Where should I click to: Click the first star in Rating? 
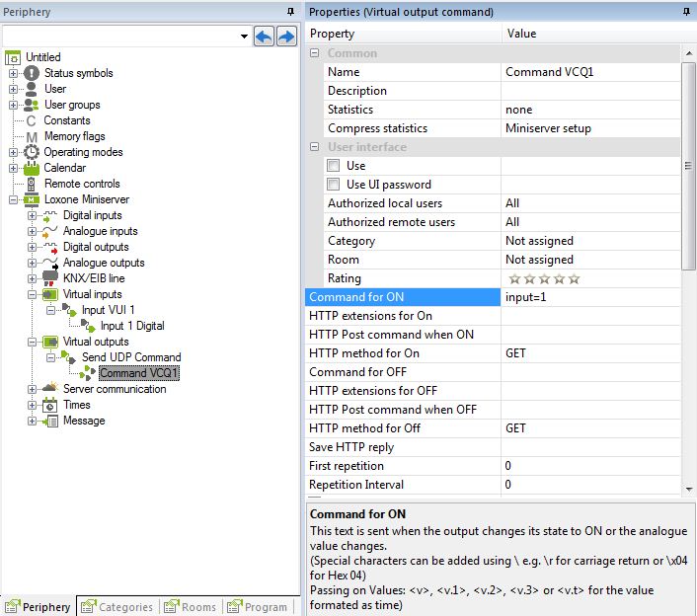514,279
